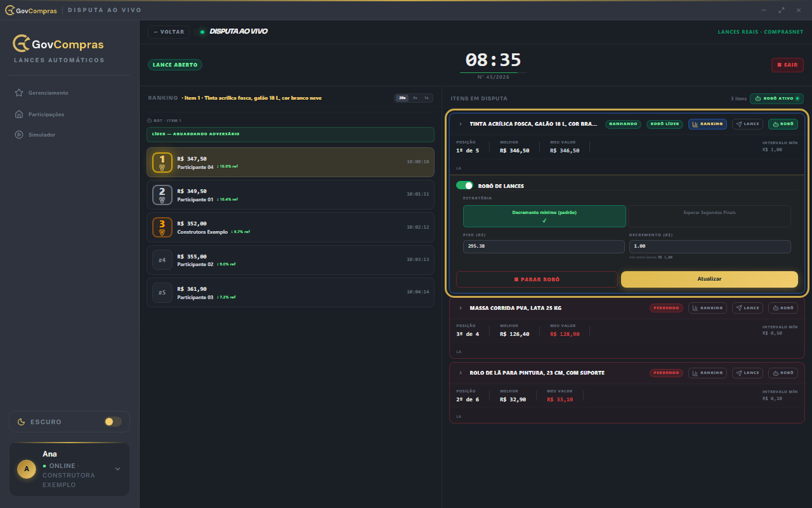Click the Sair button
The image size is (812, 508).
[787, 65]
